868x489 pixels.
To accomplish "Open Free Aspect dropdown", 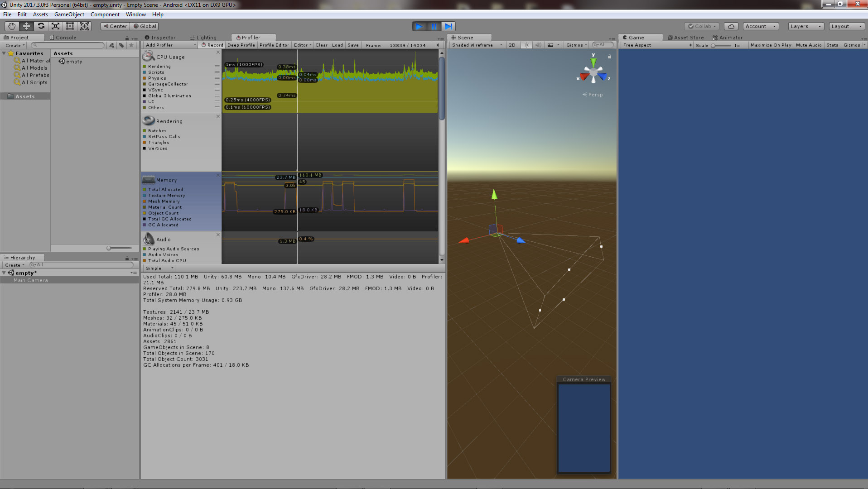I will click(657, 45).
